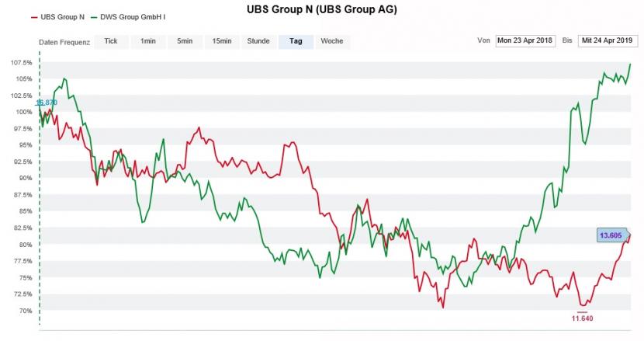Set data frequency to 15min
The width and height of the screenshot is (644, 341).
(x=222, y=41)
